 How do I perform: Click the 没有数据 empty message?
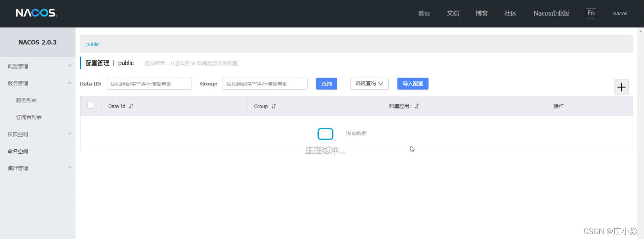coord(356,133)
